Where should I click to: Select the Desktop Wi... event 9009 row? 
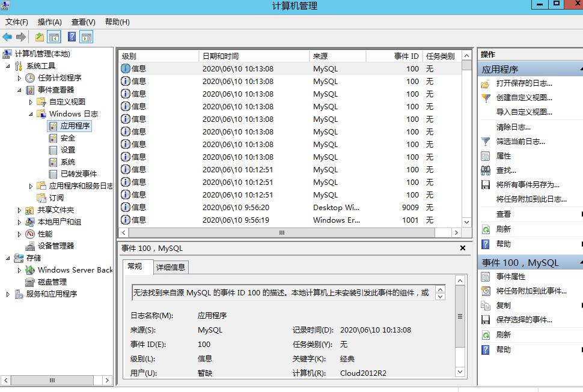pos(290,208)
